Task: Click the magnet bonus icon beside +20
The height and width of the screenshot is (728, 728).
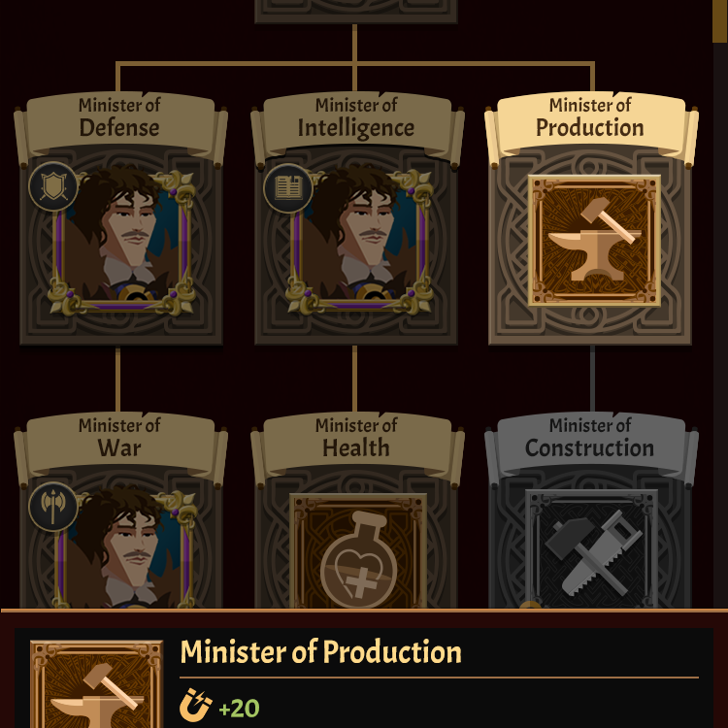Action: [x=195, y=705]
